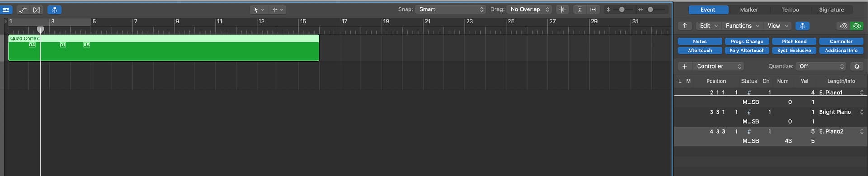Click vertical auto zoom icon

580,9
